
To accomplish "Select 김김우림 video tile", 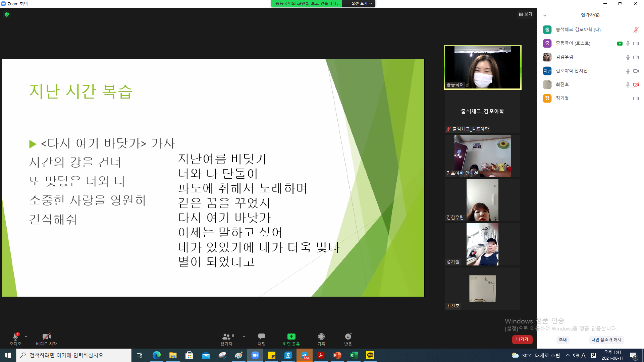I will [x=482, y=200].
